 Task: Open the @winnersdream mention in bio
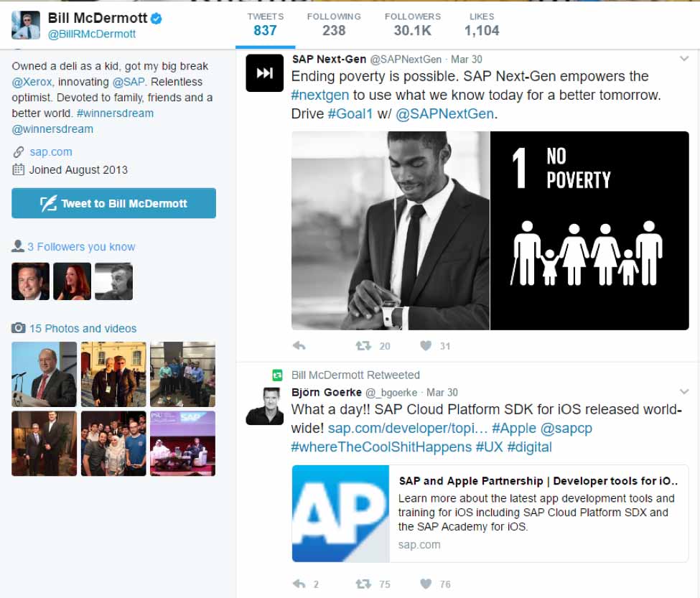[x=52, y=129]
